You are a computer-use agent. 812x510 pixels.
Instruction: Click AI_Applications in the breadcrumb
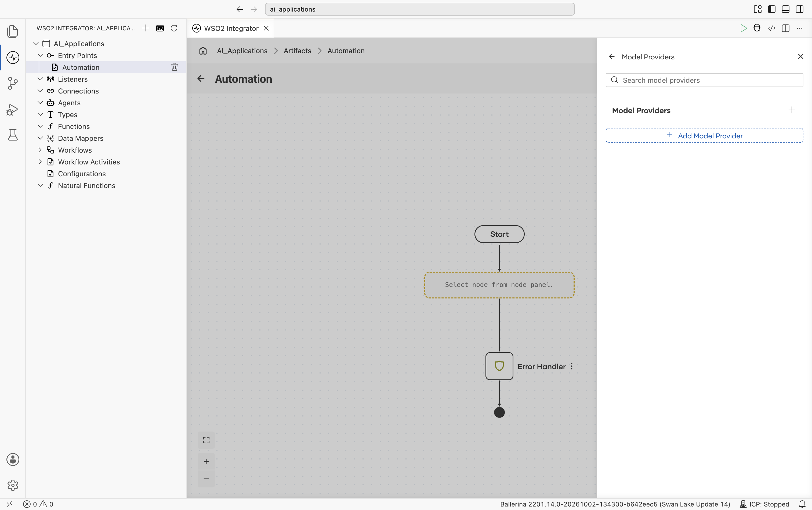click(242, 51)
